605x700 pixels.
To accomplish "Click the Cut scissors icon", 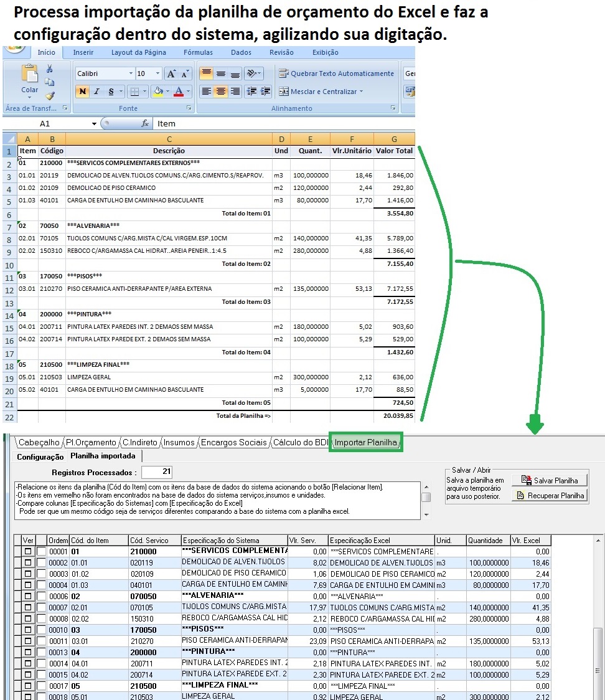I will click(50, 69).
